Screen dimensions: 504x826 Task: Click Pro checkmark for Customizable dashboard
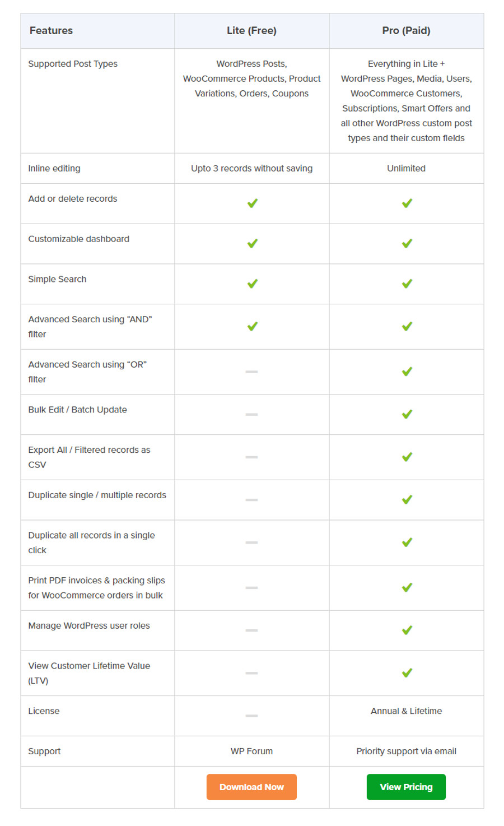407,243
